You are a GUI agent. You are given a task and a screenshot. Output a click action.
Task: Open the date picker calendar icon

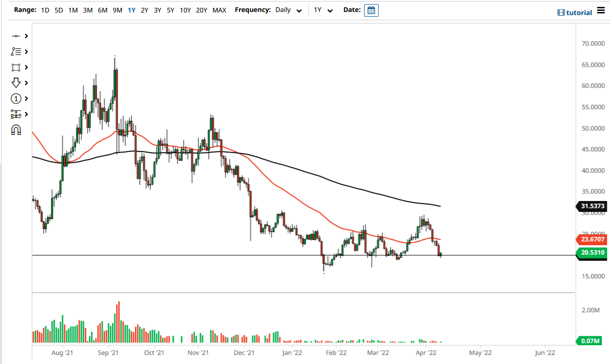point(371,10)
